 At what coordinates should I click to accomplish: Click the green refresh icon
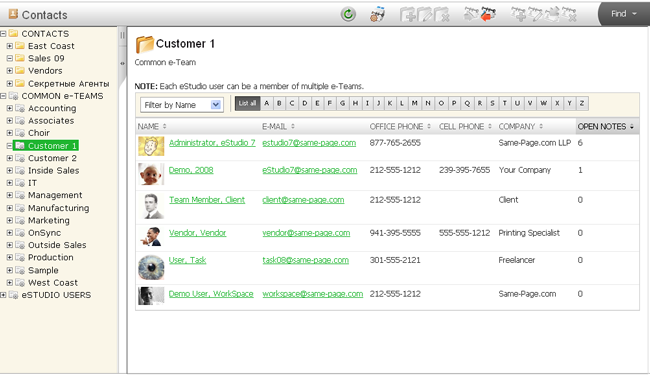pyautogui.click(x=348, y=15)
